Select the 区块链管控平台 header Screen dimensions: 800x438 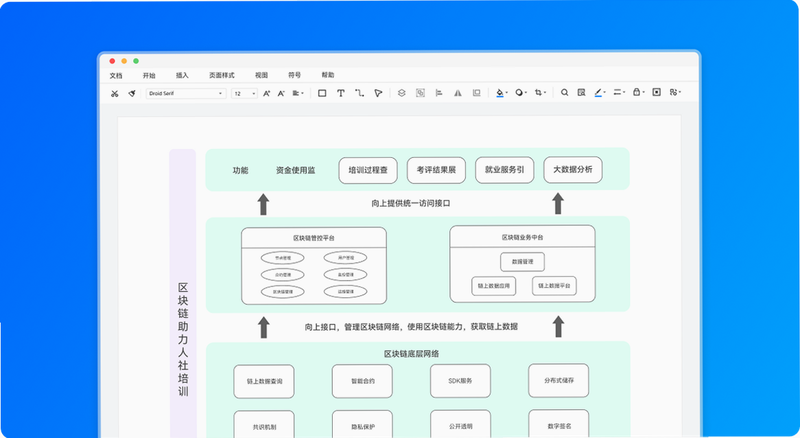point(314,238)
